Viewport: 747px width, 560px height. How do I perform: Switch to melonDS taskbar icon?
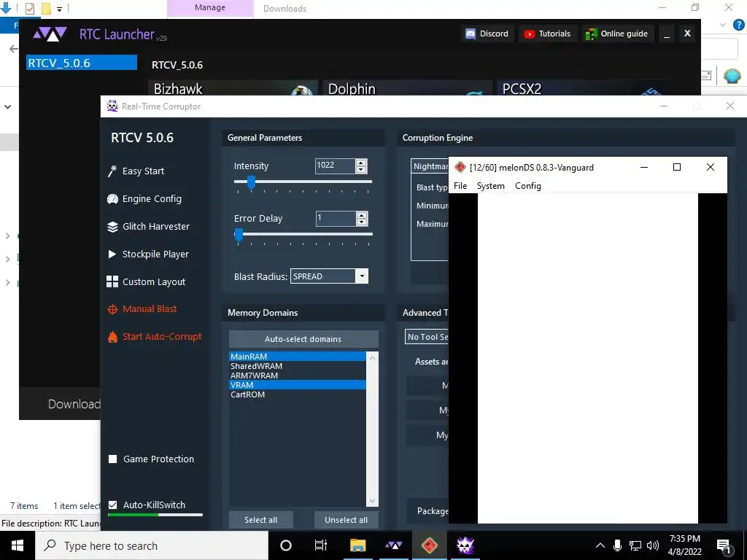click(430, 545)
